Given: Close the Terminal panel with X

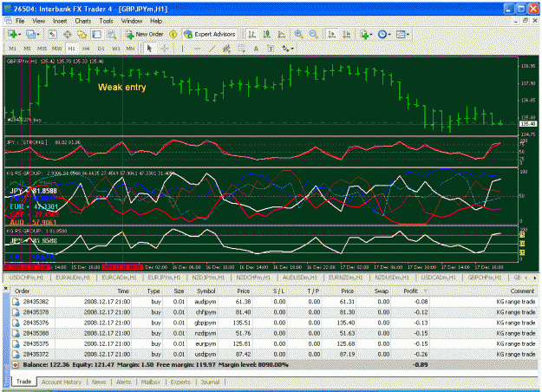Looking at the screenshot, I should point(5,287).
